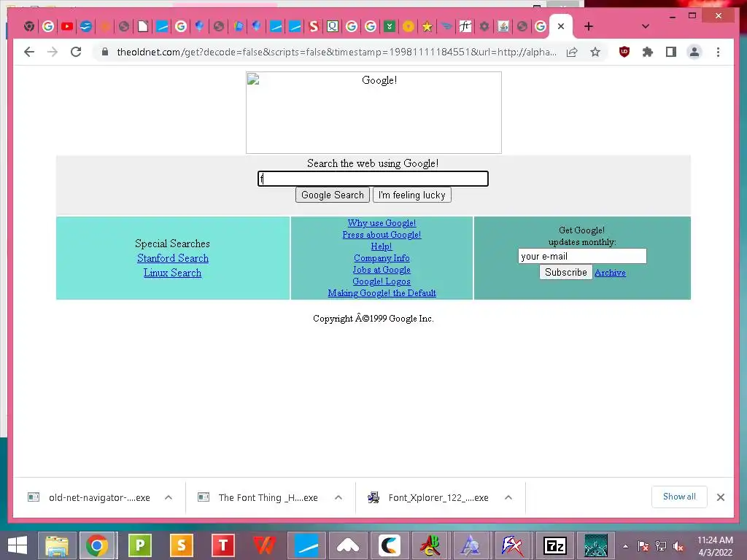This screenshot has width=747, height=560.
Task: Click Show all downloads
Action: [679, 497]
